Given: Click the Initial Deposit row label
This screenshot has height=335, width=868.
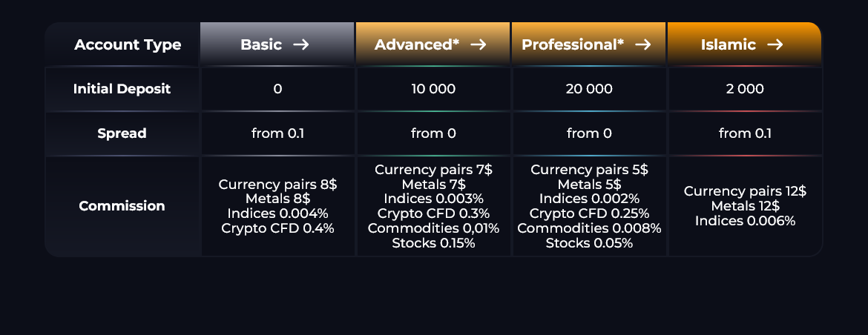Looking at the screenshot, I should tap(122, 89).
